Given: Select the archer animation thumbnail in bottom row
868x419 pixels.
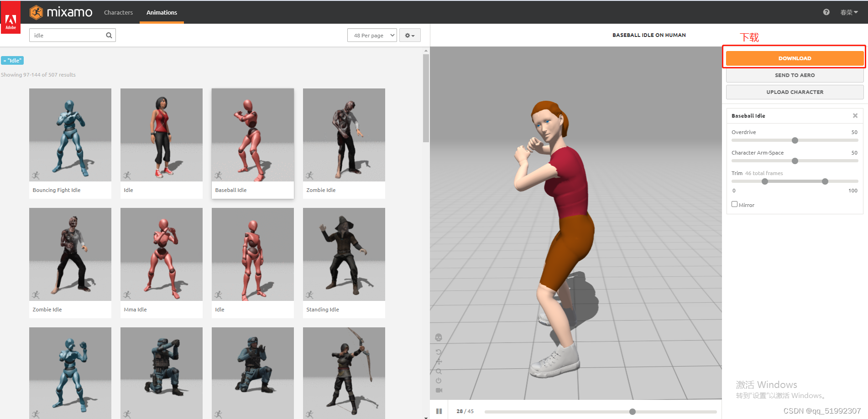Looking at the screenshot, I should tap(344, 373).
